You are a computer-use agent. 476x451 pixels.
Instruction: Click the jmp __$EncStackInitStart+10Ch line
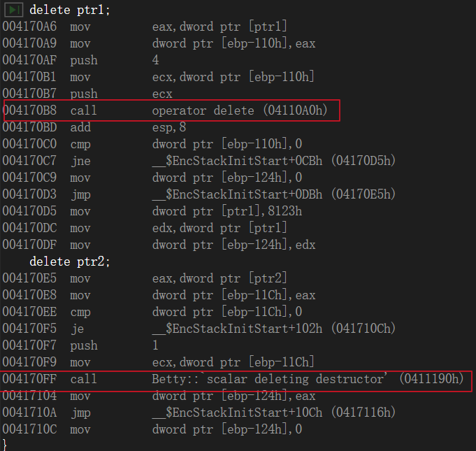[x=199, y=413]
